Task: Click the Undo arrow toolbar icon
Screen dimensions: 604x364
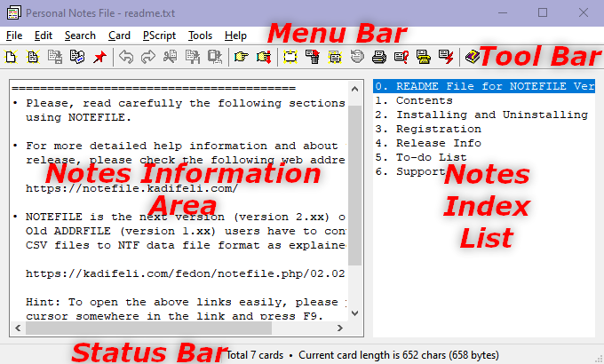Action: (x=126, y=57)
